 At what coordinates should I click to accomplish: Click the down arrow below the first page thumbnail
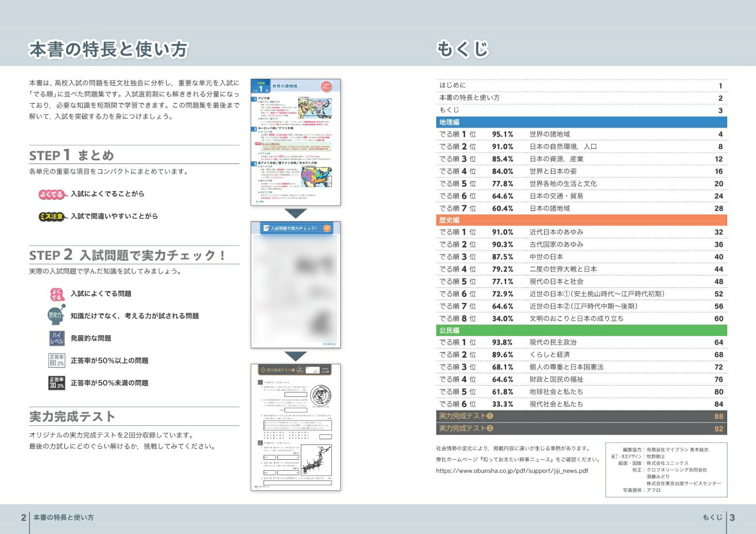pos(296,213)
